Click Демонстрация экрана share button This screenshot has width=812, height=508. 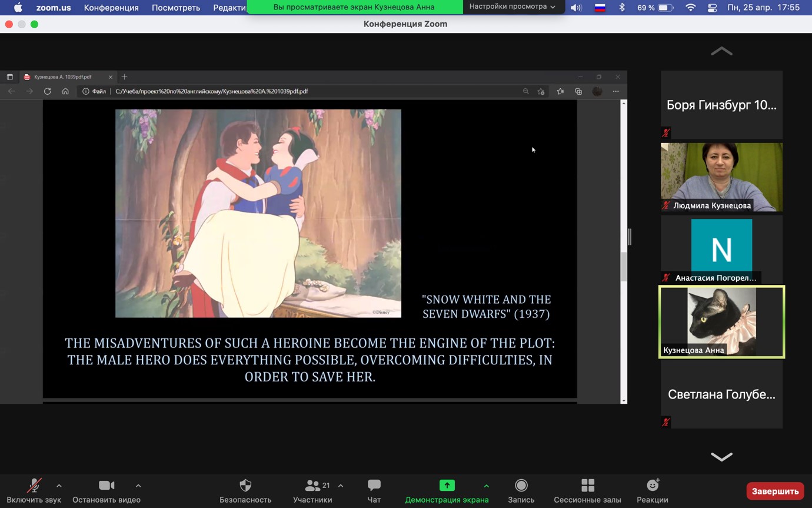[447, 491]
